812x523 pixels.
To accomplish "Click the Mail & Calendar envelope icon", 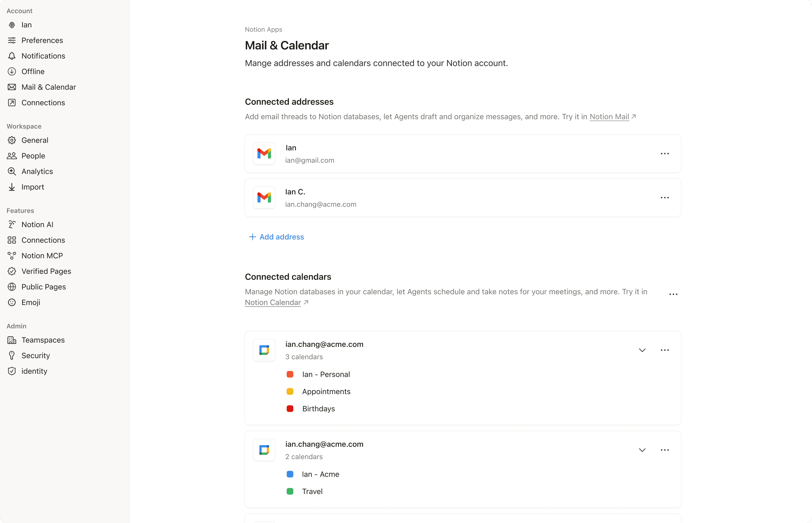I will [12, 87].
